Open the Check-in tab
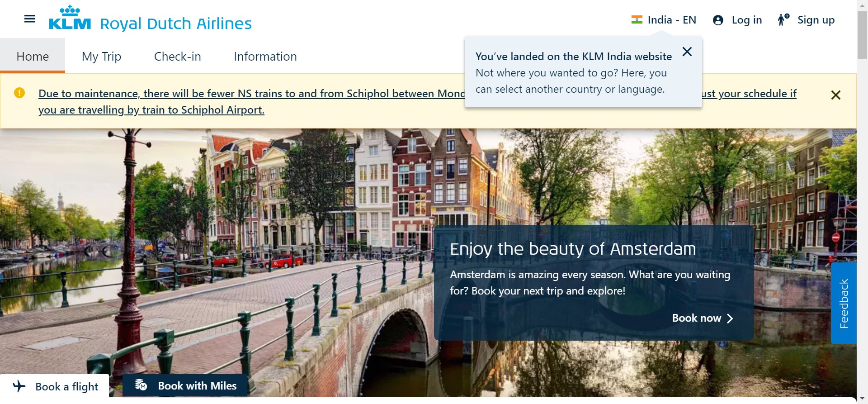The width and height of the screenshot is (868, 404). coord(177,57)
